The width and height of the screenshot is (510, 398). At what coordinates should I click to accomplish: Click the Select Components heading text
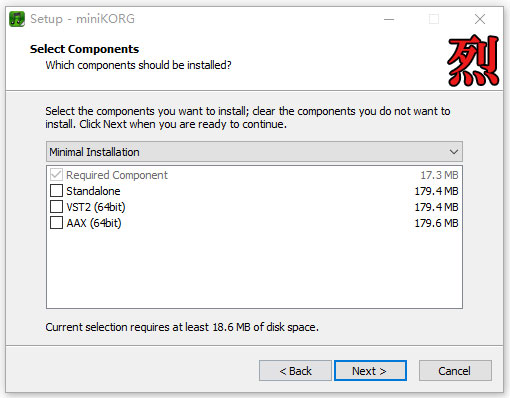click(x=84, y=49)
